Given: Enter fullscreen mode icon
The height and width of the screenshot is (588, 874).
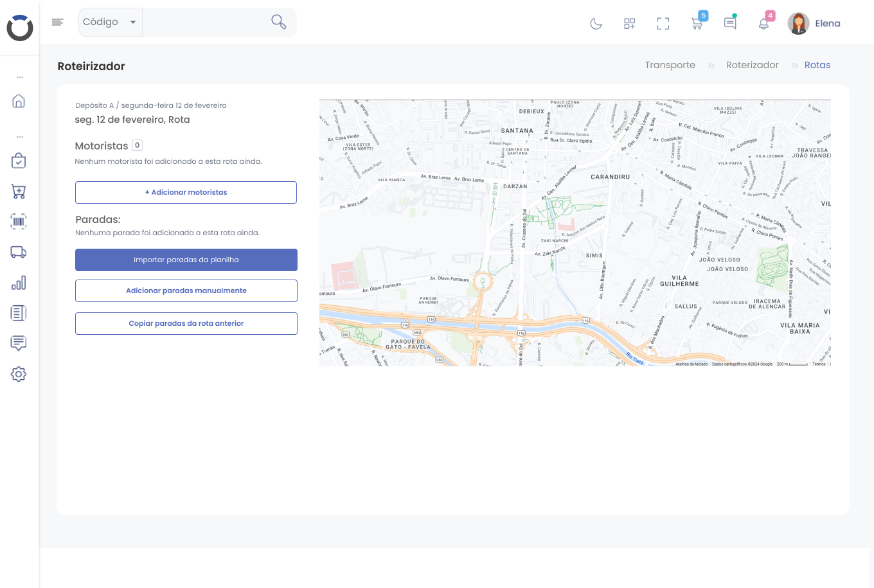Looking at the screenshot, I should [663, 24].
